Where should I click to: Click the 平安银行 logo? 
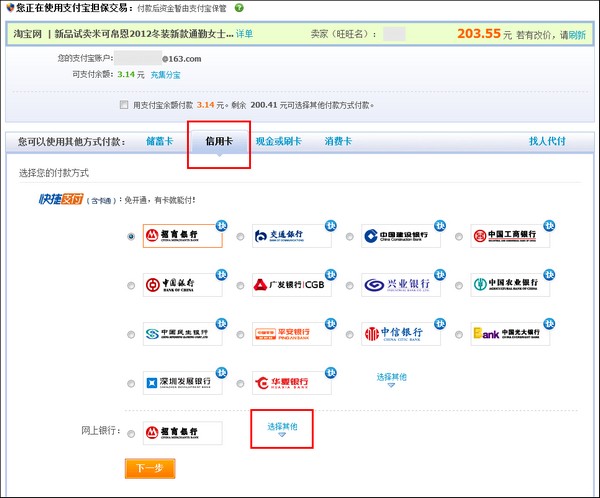click(x=291, y=334)
